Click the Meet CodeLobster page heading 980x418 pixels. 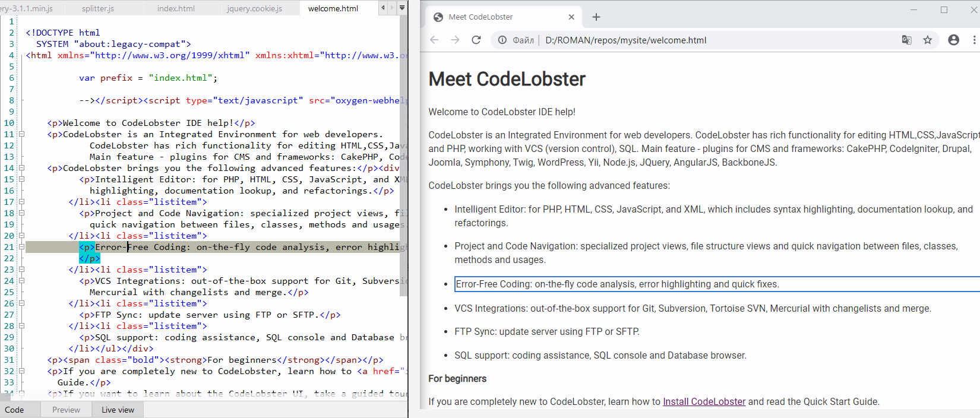[x=507, y=79]
